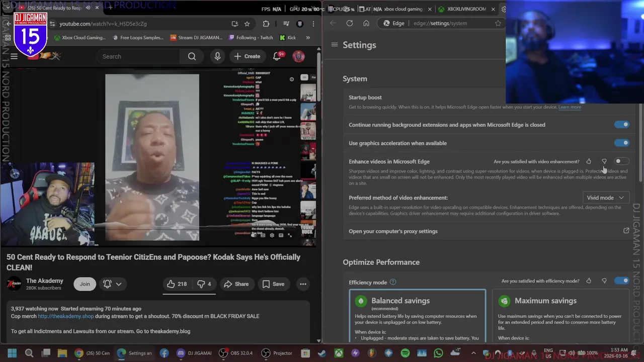644x362 pixels.
Task: Enable Enhance videos in Microsoft Edge switch
Action: pyautogui.click(x=622, y=161)
